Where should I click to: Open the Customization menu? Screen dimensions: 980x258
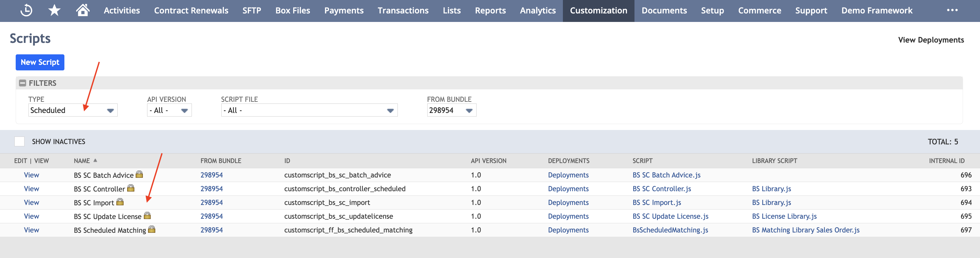tap(599, 11)
